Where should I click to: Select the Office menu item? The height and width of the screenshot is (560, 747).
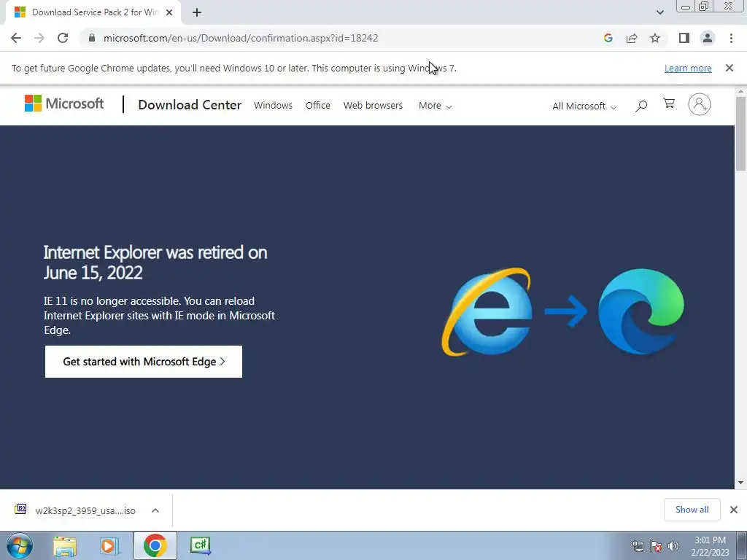[318, 105]
